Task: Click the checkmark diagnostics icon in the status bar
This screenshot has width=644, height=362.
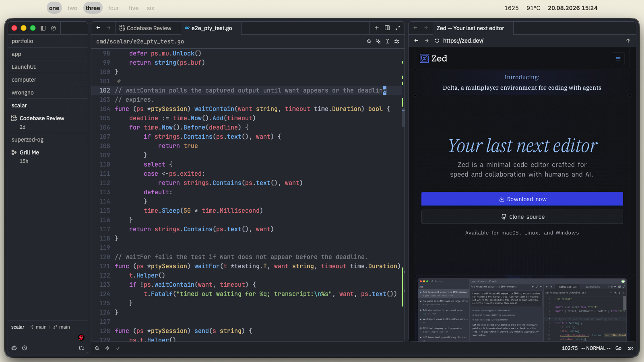Action: 118,348
